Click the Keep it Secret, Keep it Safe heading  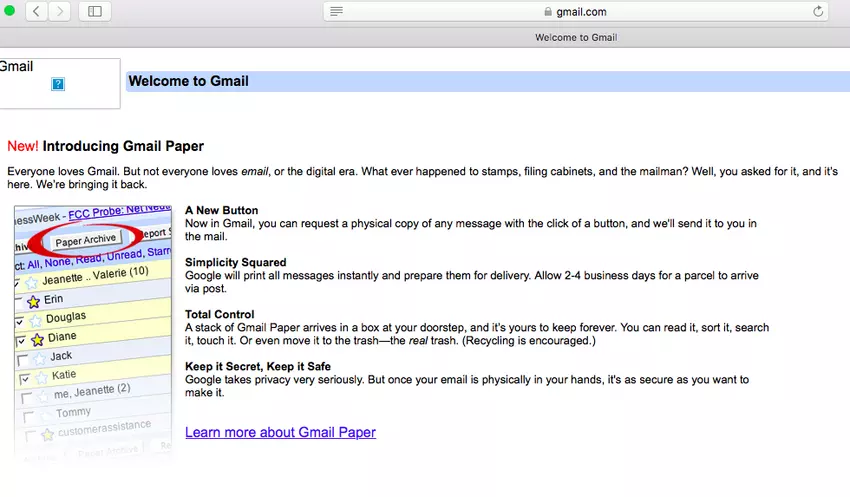(x=258, y=366)
